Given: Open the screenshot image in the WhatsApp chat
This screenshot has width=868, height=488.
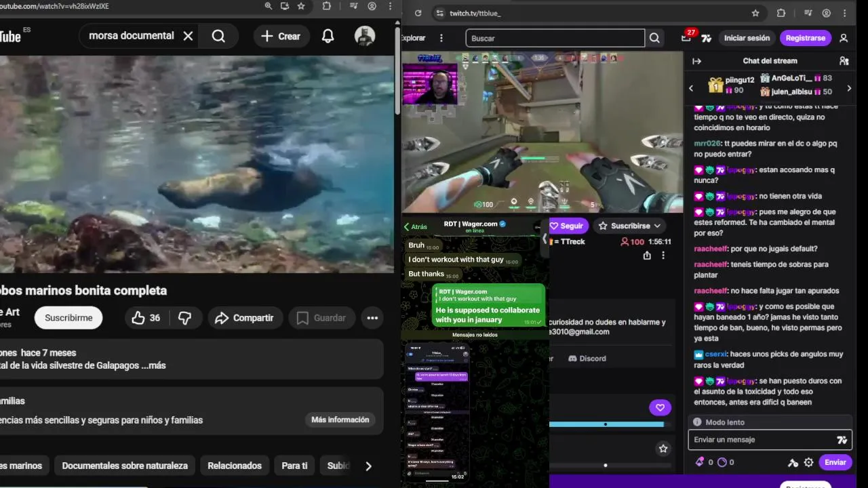Looking at the screenshot, I should pyautogui.click(x=436, y=412).
